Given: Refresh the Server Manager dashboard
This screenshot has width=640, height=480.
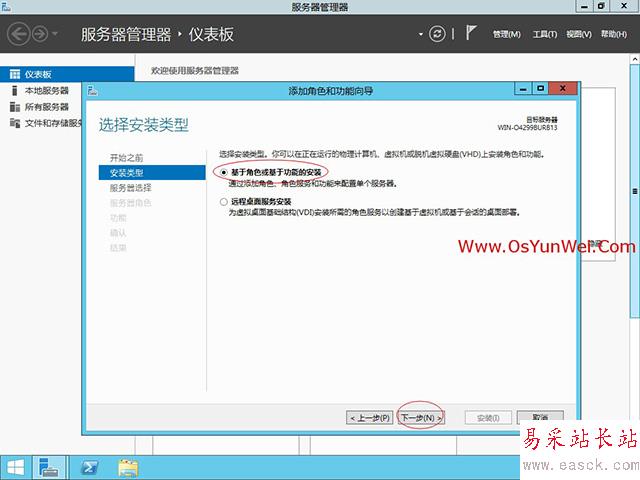Looking at the screenshot, I should click(x=437, y=34).
